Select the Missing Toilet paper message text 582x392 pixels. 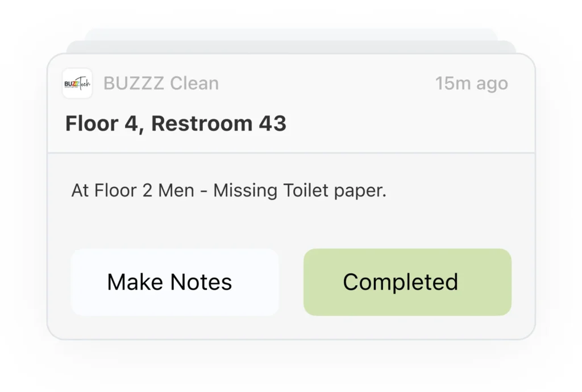[x=228, y=190]
